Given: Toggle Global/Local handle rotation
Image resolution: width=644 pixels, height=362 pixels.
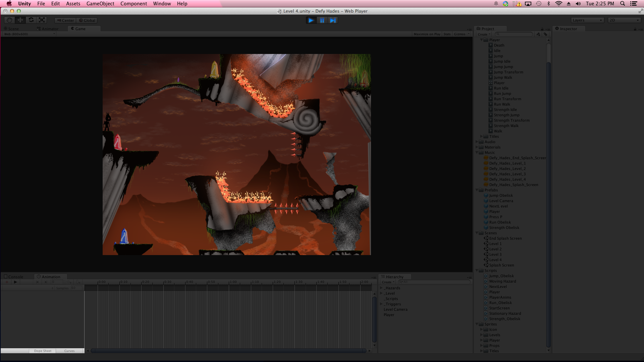Looking at the screenshot, I should (x=87, y=20).
